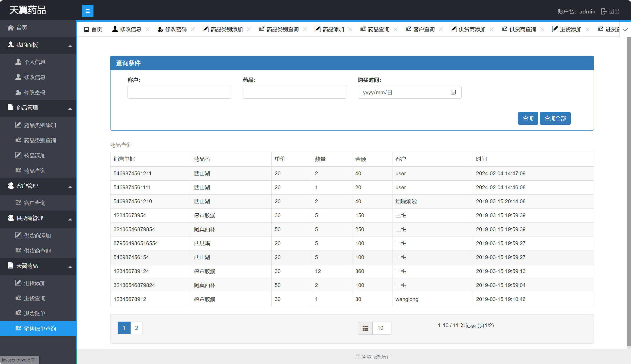Click the home icon next to 首页
The image size is (631, 364).
click(x=10, y=27)
